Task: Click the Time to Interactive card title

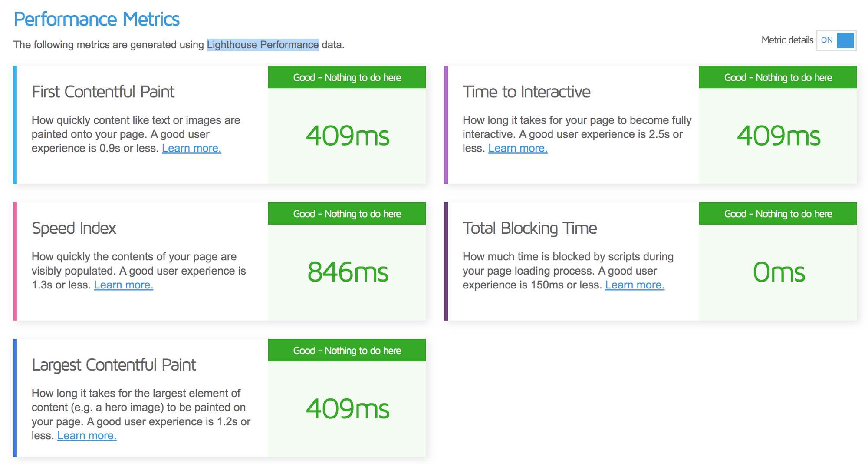Action: point(526,92)
